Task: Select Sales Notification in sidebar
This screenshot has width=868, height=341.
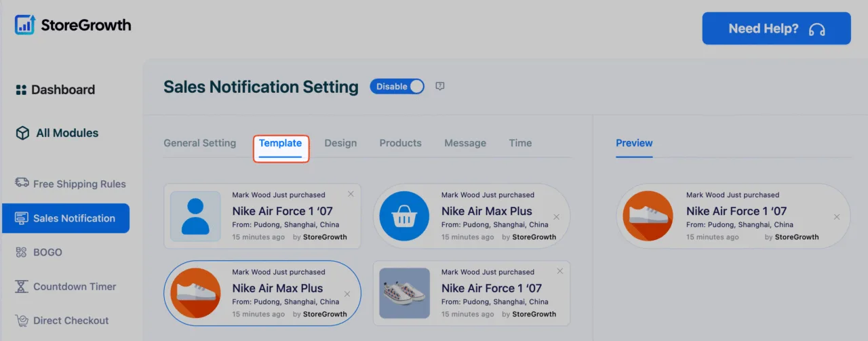Action: [66, 218]
